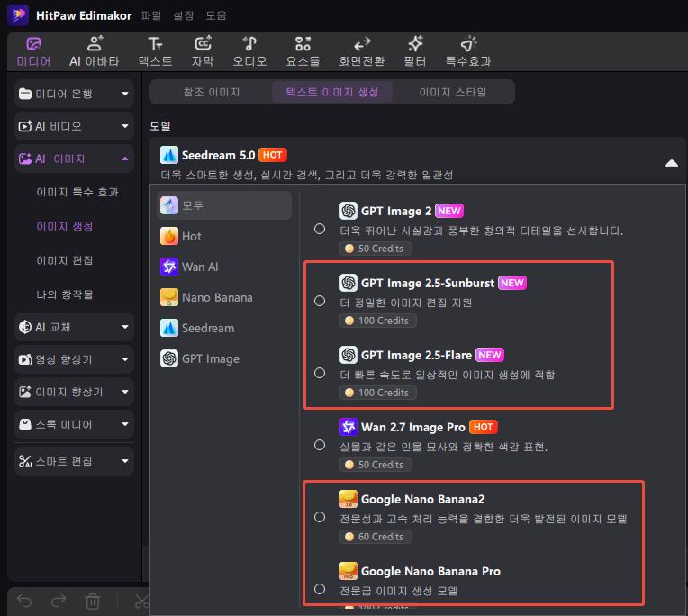Click the HOT badge next to Seedream 5.0

(x=273, y=155)
